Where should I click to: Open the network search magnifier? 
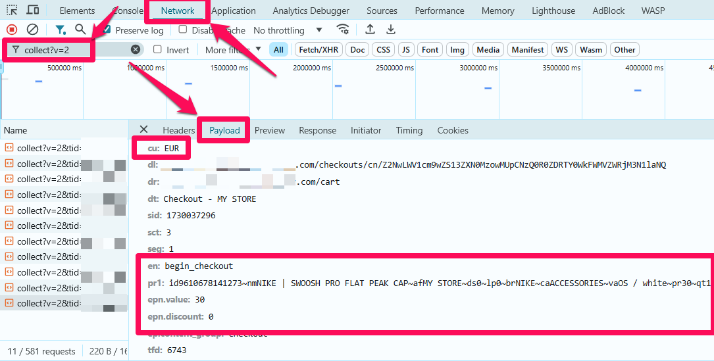(x=81, y=30)
